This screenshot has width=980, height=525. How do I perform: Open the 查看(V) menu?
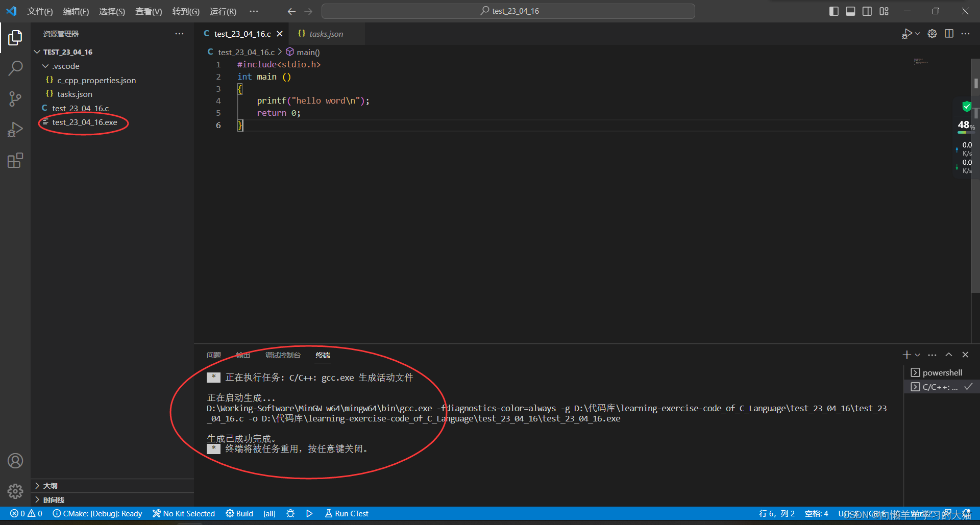click(149, 11)
